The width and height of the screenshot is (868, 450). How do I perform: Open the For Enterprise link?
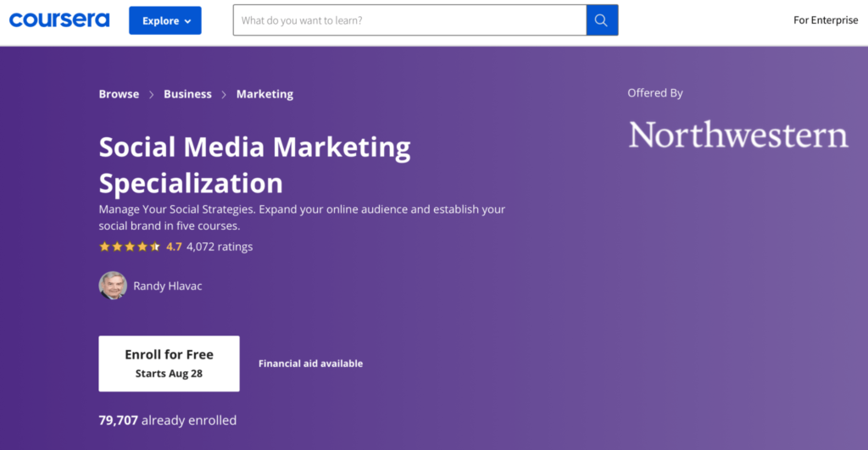[826, 20]
